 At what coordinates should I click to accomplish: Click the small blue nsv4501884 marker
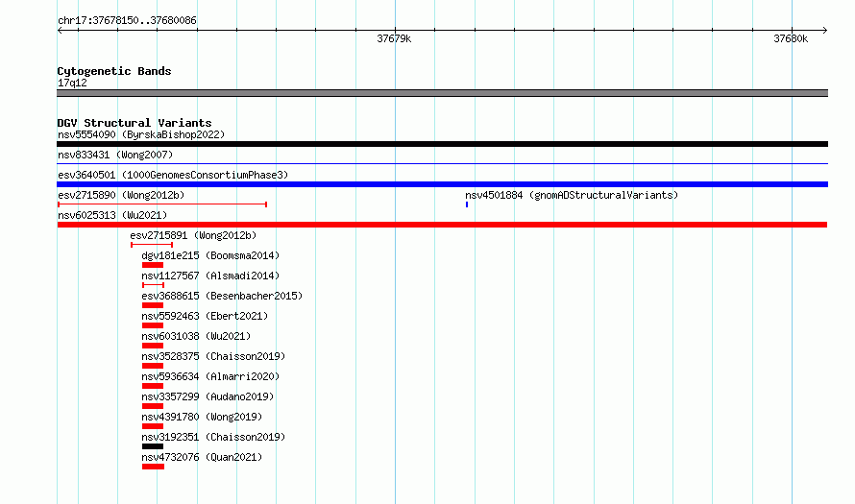pos(467,204)
